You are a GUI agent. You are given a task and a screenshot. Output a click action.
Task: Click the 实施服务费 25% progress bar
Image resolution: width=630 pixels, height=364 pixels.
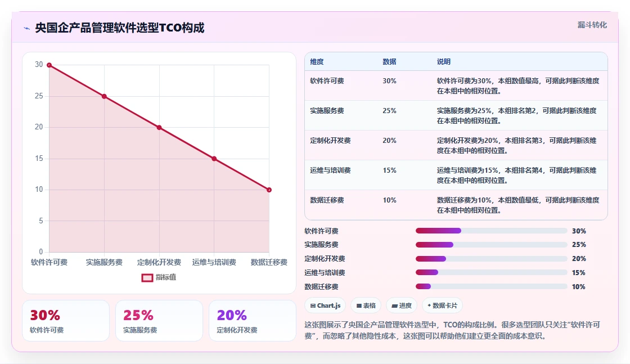pos(492,245)
